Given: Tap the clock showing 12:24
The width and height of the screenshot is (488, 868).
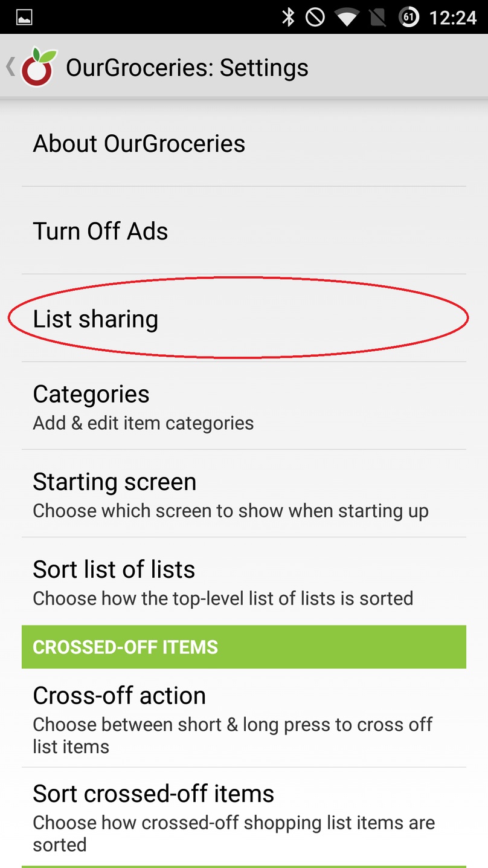Looking at the screenshot, I should (453, 18).
